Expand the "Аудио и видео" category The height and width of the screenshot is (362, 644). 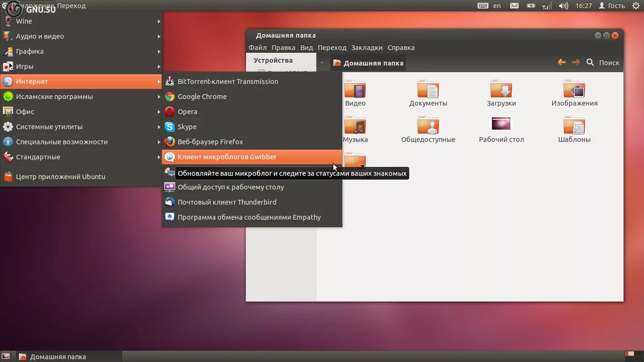click(81, 36)
